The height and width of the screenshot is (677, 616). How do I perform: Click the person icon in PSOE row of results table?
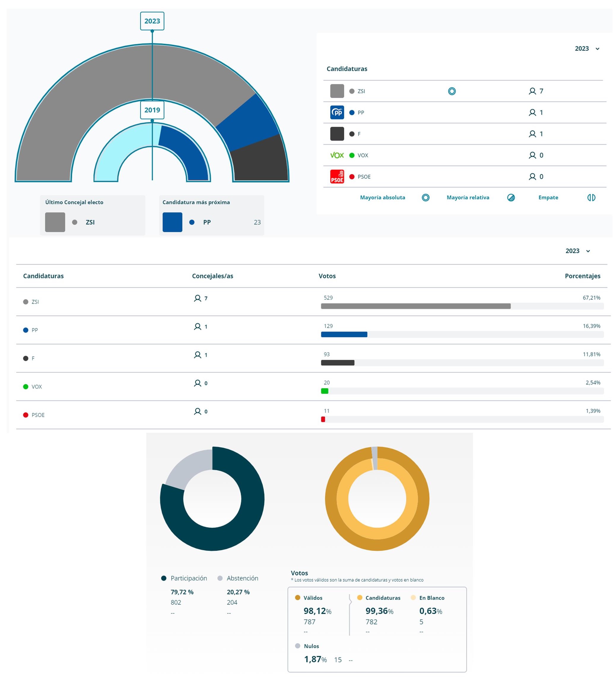pyautogui.click(x=197, y=411)
